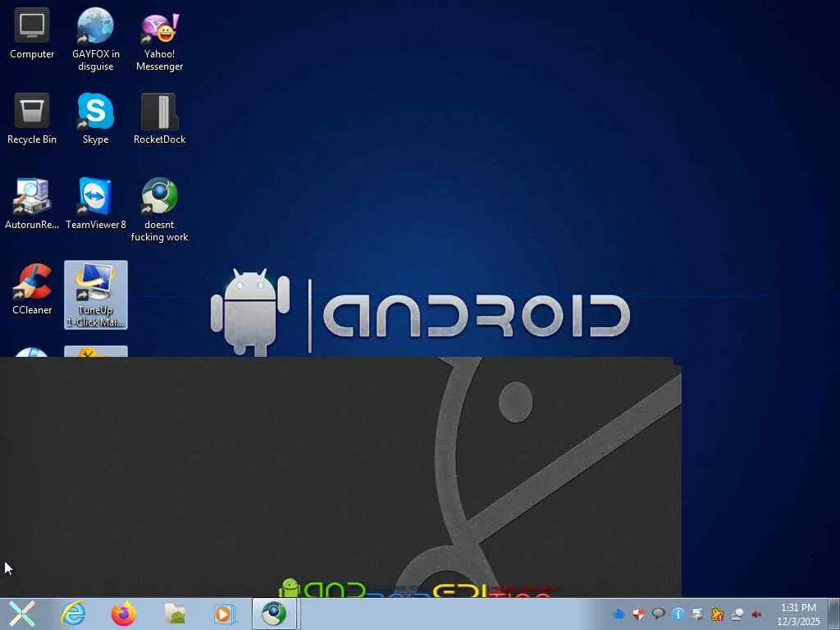The height and width of the screenshot is (630, 840).
Task: Open the Start menu X button
Action: (22, 614)
